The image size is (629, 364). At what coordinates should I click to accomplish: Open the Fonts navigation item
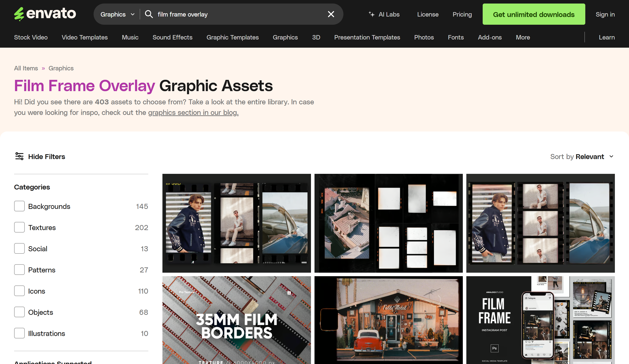click(456, 38)
